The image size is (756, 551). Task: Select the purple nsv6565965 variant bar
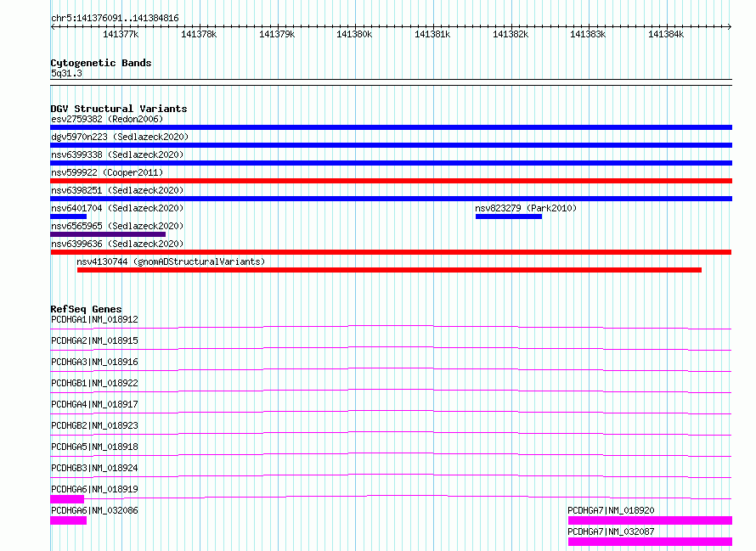(x=108, y=234)
